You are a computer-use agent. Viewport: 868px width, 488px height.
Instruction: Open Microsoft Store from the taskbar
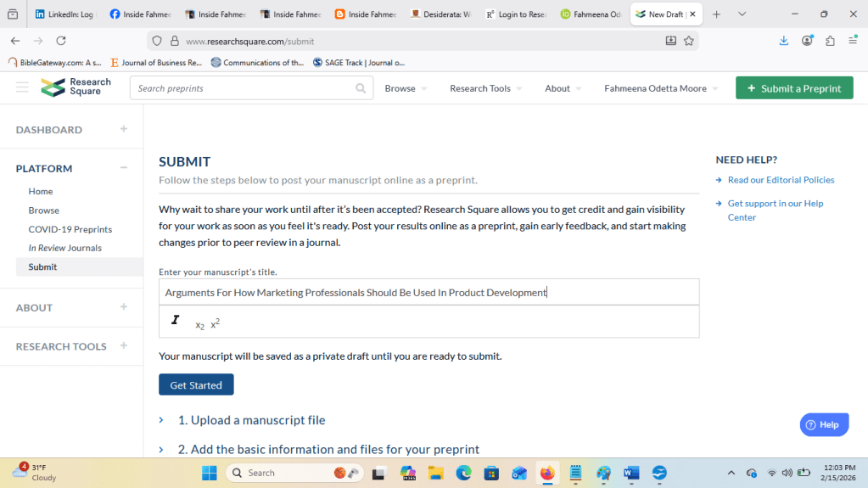pos(491,473)
